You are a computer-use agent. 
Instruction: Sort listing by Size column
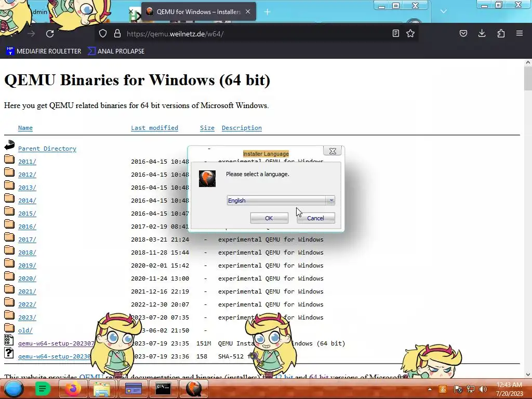click(x=207, y=128)
